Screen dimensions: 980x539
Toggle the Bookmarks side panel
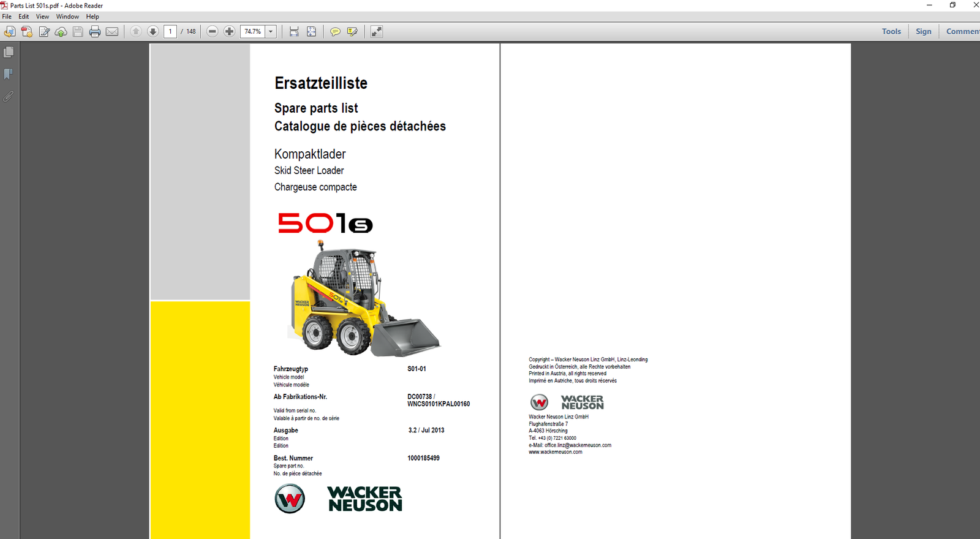pyautogui.click(x=9, y=74)
